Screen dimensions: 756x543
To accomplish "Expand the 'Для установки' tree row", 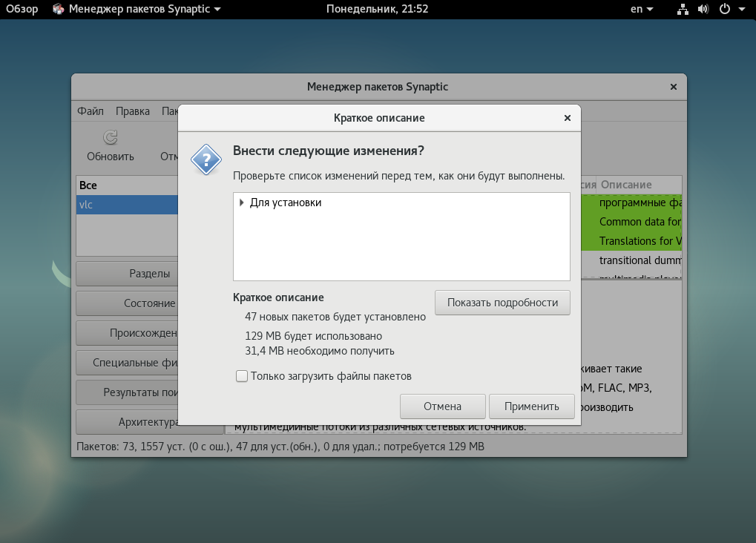I will [x=242, y=203].
